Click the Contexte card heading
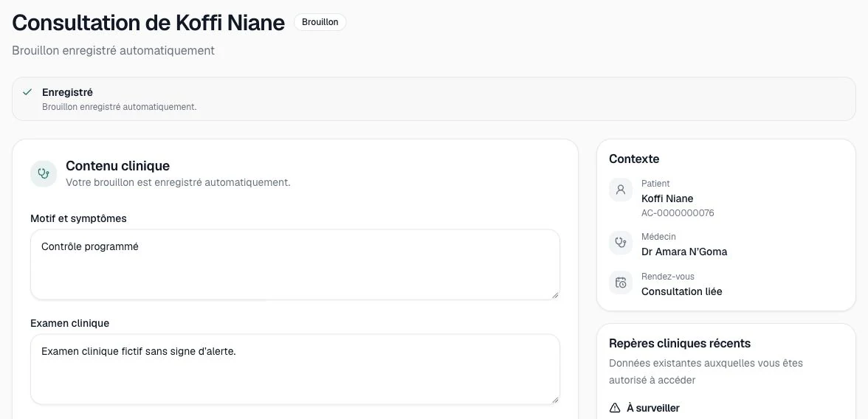The width and height of the screenshot is (868, 419). [634, 159]
